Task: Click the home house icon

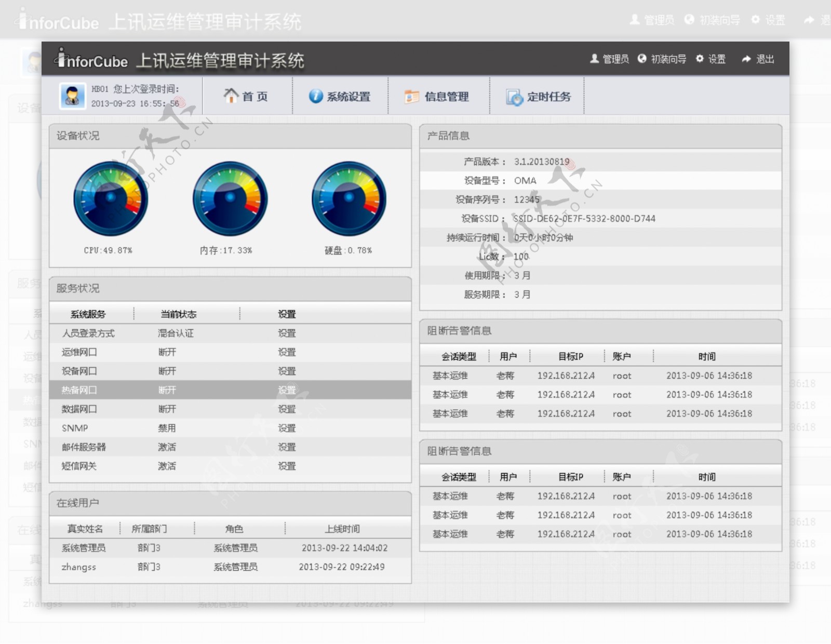Action: [231, 96]
